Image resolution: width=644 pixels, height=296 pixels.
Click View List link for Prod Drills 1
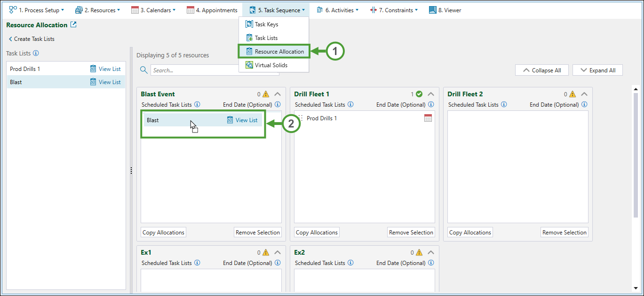tap(105, 69)
